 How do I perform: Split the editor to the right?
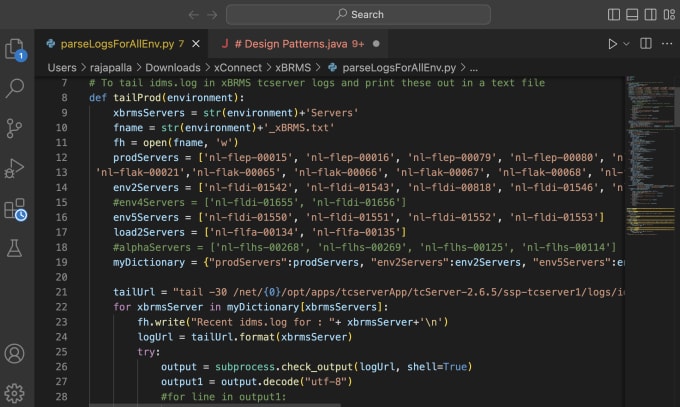(x=646, y=43)
